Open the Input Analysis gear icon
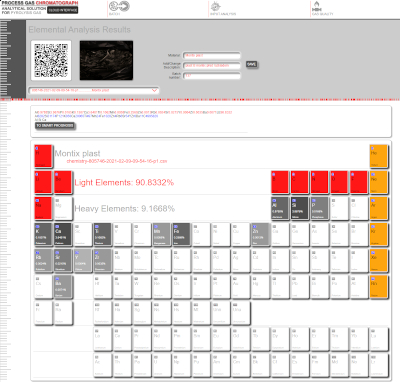 point(216,6)
